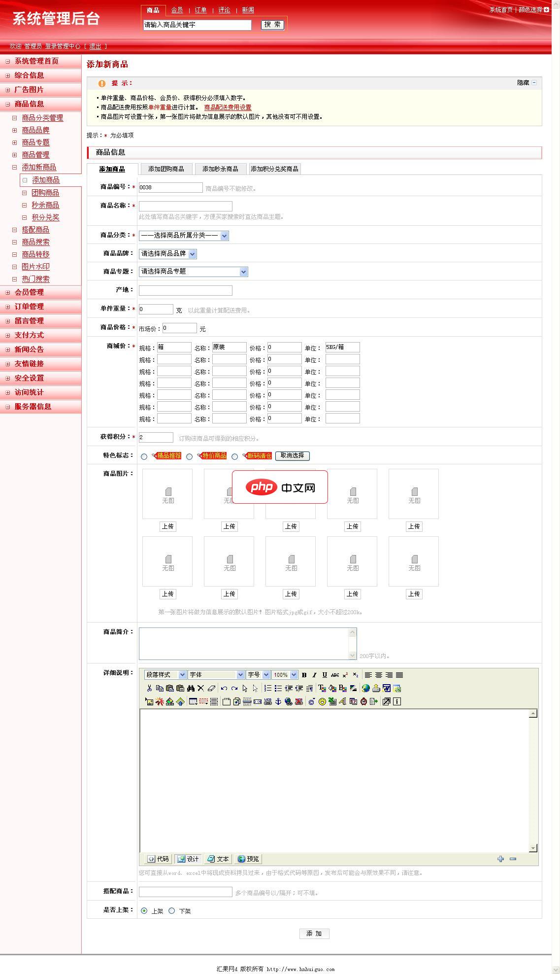Image resolution: width=560 pixels, height=974 pixels.
Task: Expand the 会员管理 sidebar section
Action: (29, 292)
